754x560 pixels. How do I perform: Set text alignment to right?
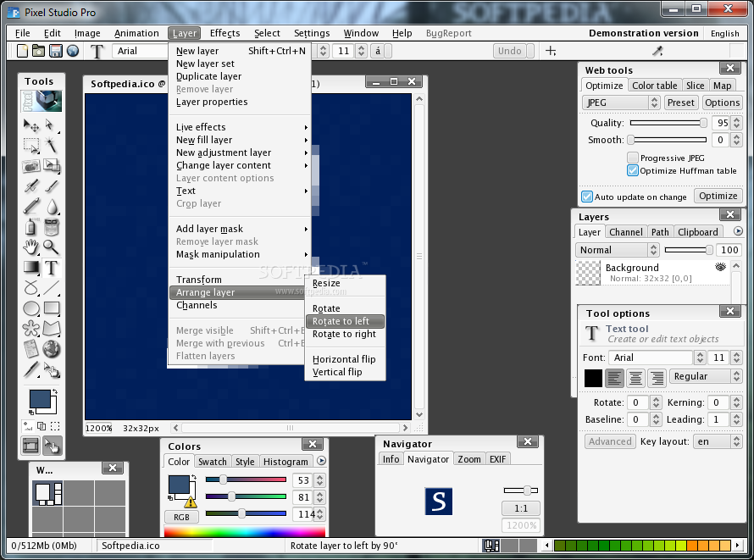657,378
